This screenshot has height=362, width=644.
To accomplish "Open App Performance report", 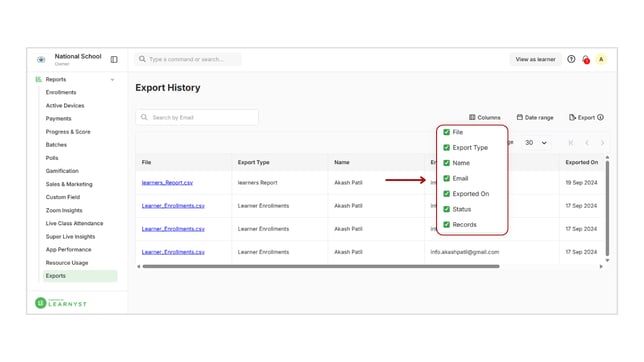I will [x=69, y=249].
